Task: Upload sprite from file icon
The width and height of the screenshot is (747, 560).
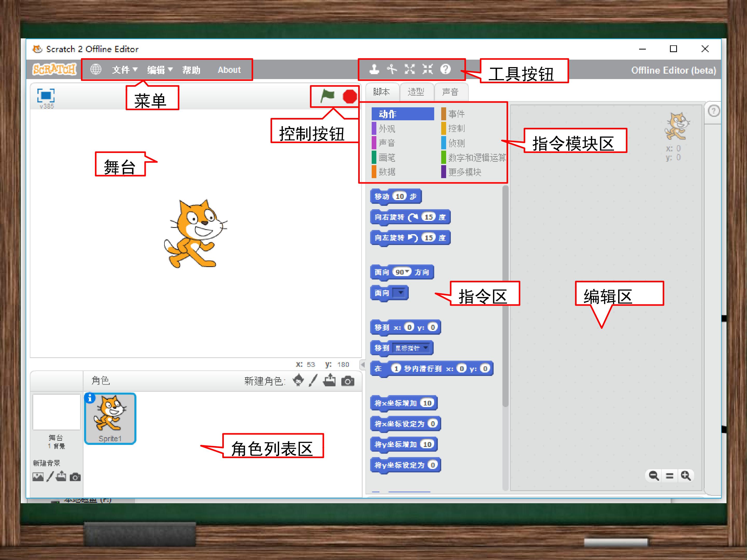Action: (x=330, y=380)
